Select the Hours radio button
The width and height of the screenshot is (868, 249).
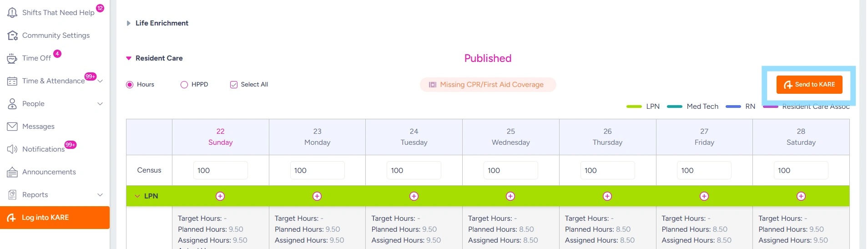(130, 85)
